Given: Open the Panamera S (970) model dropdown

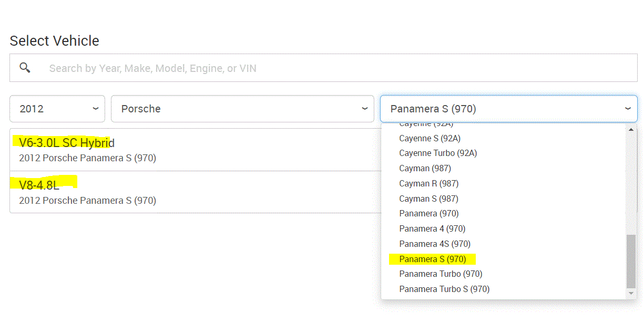Looking at the screenshot, I should pos(508,109).
